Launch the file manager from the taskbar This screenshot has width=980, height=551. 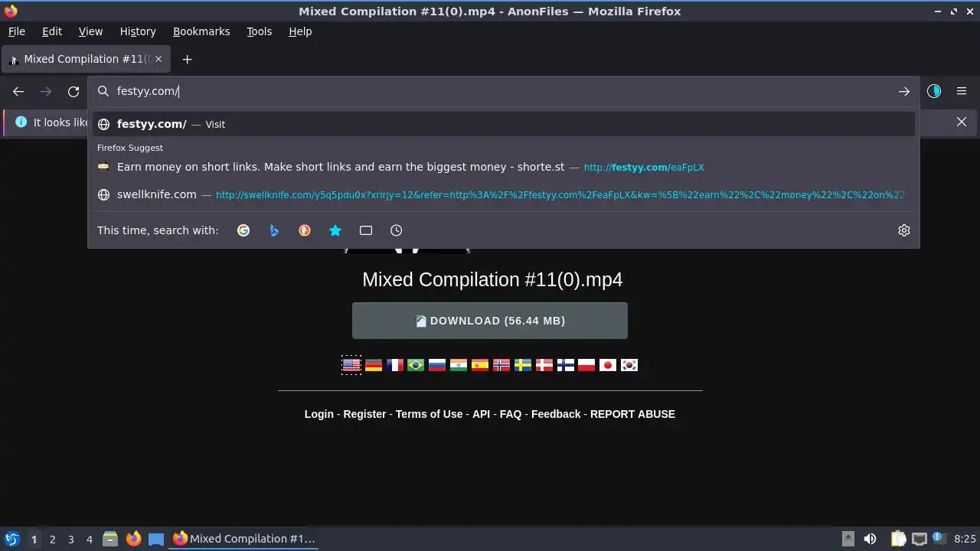[110, 539]
